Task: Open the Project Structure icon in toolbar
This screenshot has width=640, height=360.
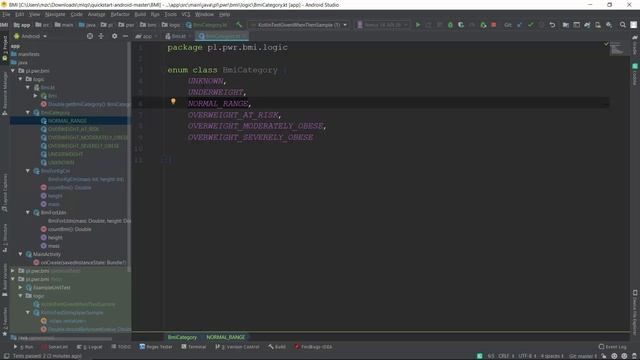Action: pyautogui.click(x=566, y=25)
